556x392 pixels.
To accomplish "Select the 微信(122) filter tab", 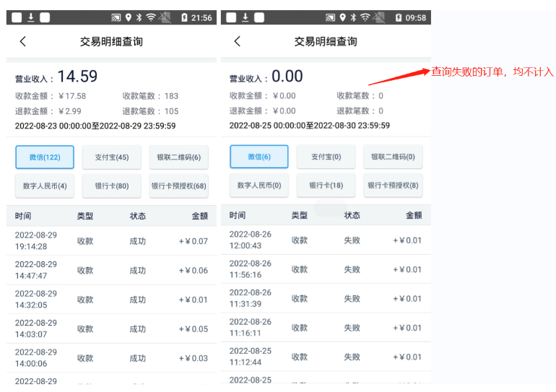I will pos(45,157).
